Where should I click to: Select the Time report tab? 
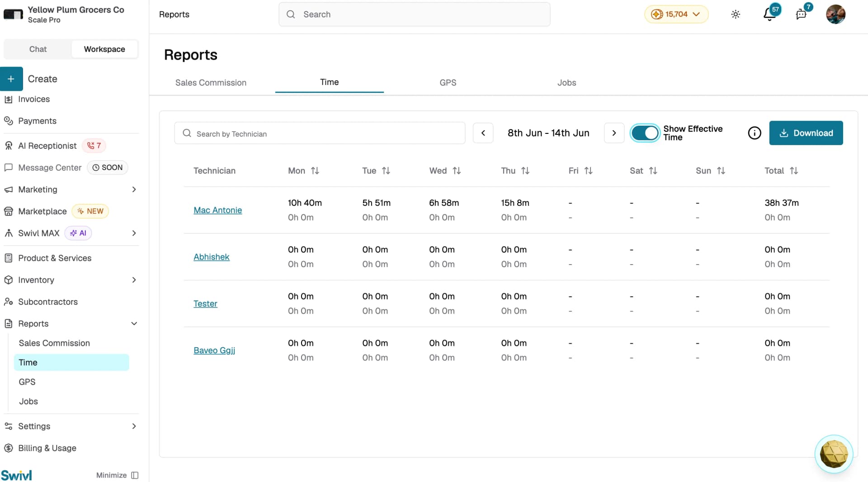329,82
